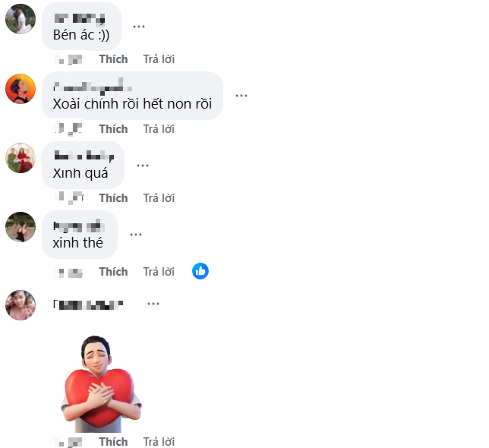
Task: Open profile picture of "Bén ác" commenter
Action: (x=21, y=19)
